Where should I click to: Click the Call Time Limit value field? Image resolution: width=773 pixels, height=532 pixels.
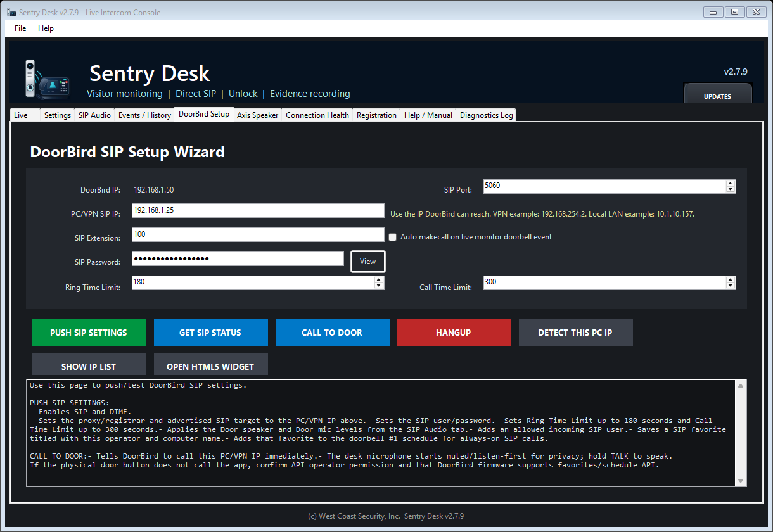tap(604, 282)
